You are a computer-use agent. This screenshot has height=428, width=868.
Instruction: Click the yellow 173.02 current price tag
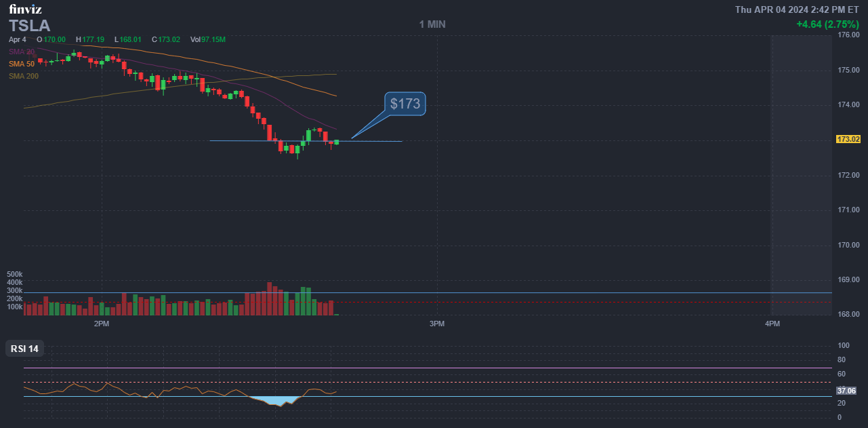click(848, 139)
